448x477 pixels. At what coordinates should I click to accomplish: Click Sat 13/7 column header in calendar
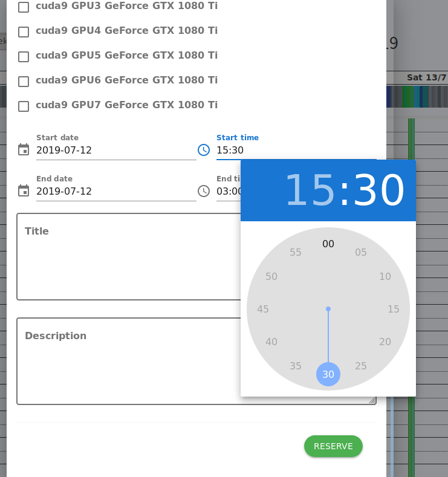tap(426, 77)
